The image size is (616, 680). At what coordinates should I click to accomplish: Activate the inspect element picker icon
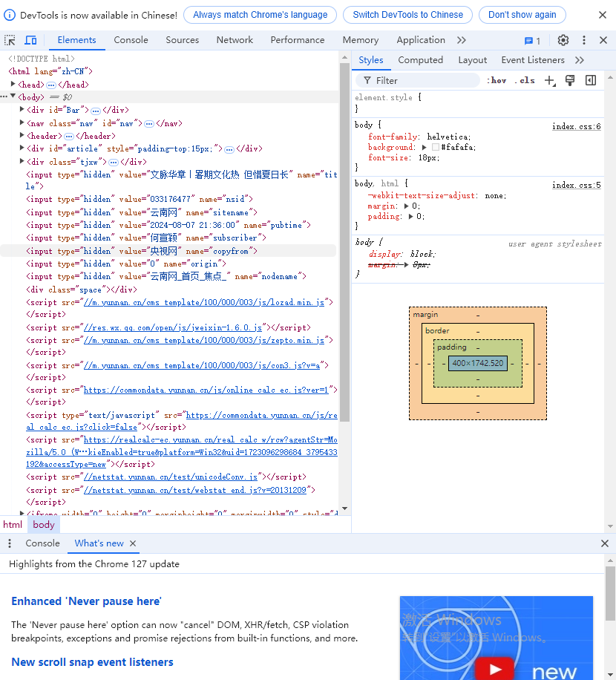[x=10, y=40]
